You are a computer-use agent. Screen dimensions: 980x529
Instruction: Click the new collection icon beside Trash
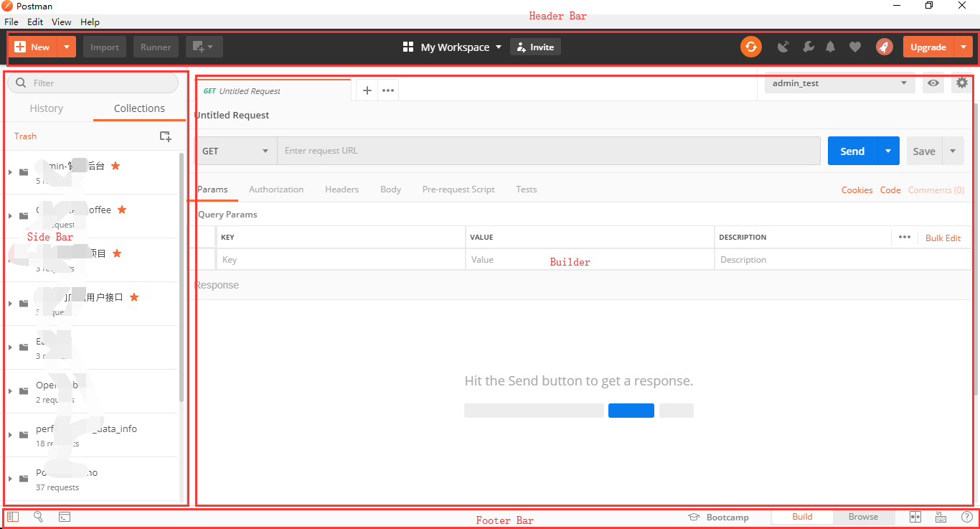[165, 136]
